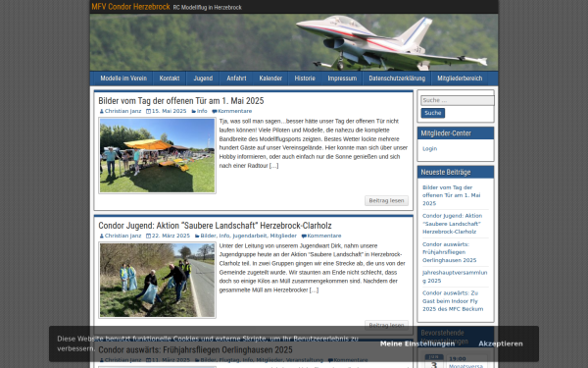Open Info category of the first post

202,111
